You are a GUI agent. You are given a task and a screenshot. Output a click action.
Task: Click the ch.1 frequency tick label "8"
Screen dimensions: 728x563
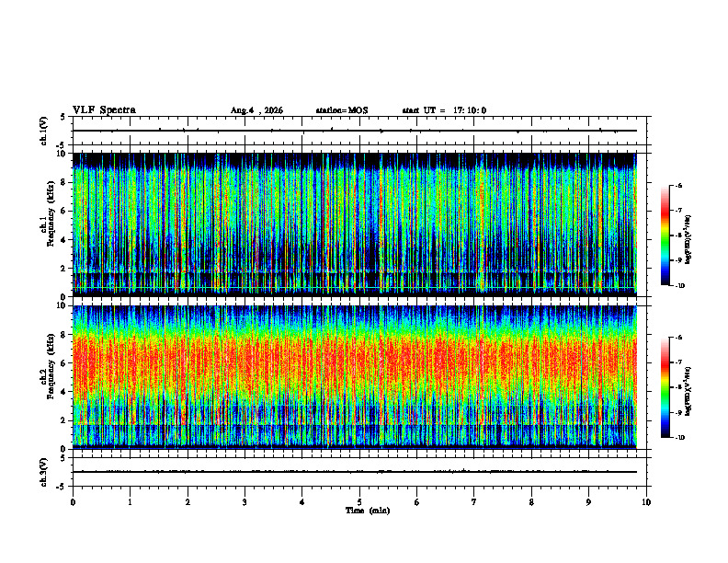pos(64,182)
